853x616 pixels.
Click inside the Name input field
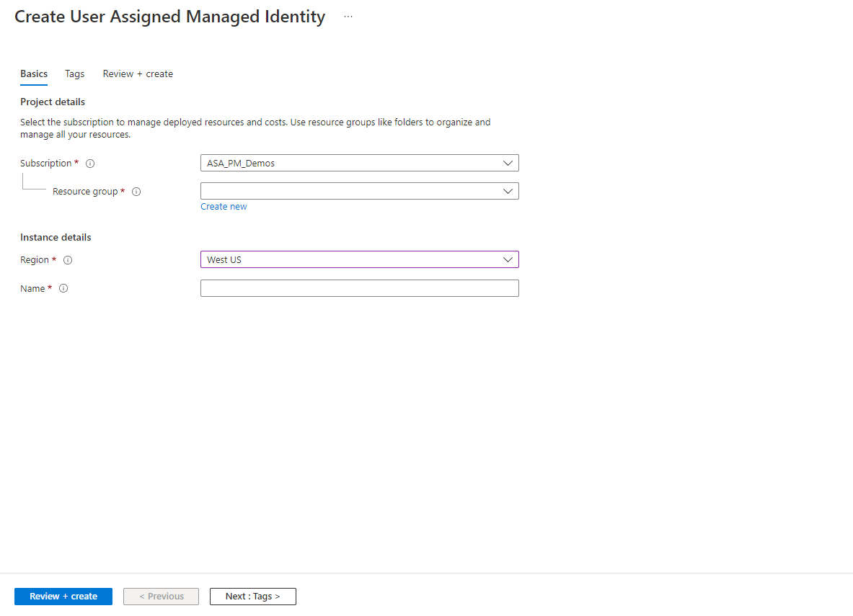360,287
